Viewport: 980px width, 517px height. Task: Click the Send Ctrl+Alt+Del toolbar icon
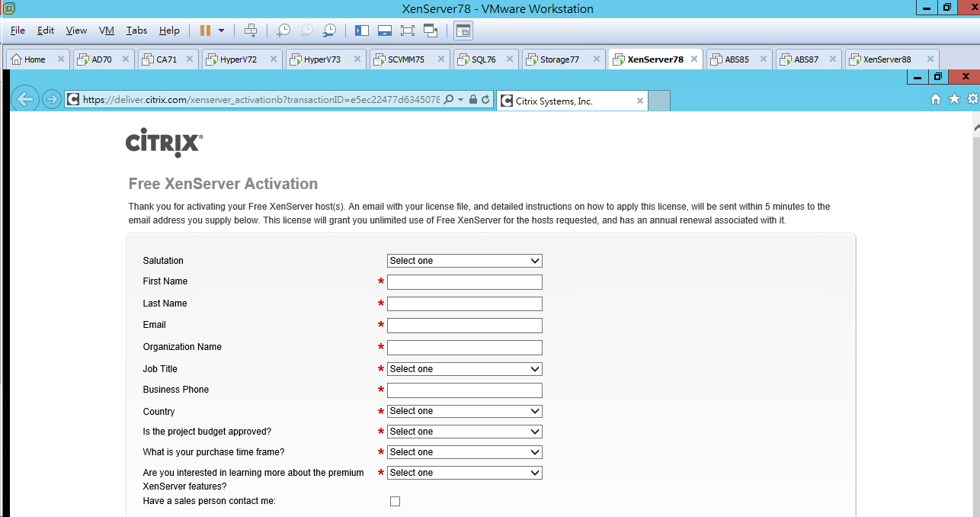coord(251,31)
